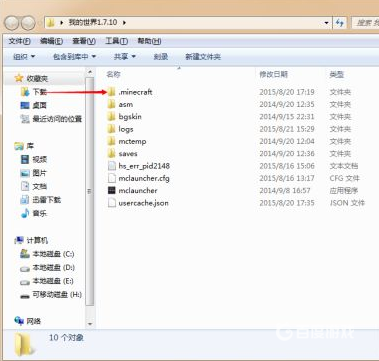379x361 pixels.
Task: Click date 2015/8/20 17:19
Action: click(287, 92)
